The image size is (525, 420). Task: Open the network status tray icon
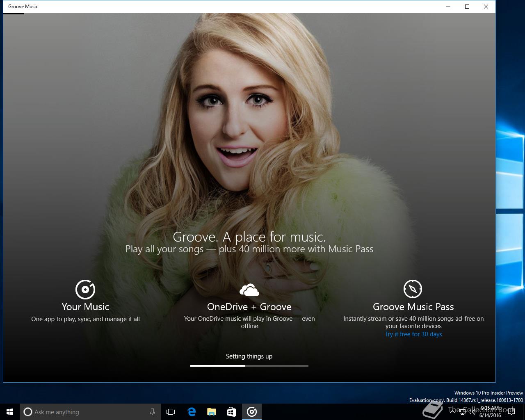tap(462, 412)
